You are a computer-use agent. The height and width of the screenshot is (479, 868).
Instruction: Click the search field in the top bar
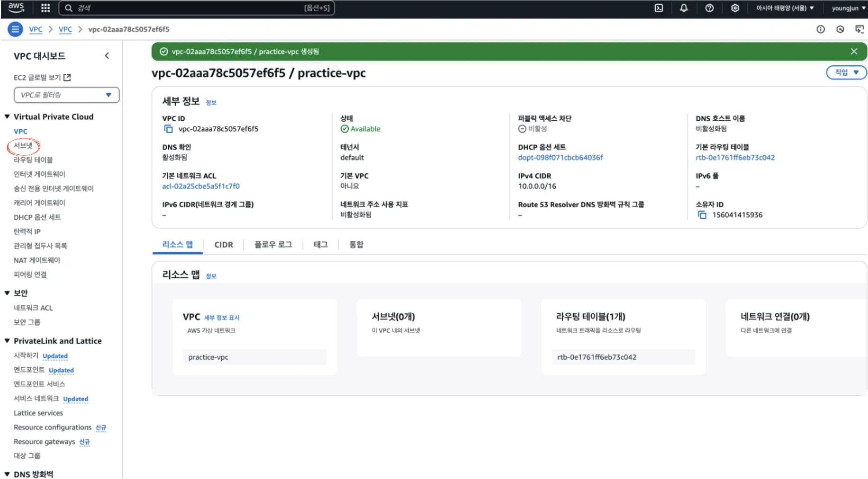pyautogui.click(x=197, y=8)
